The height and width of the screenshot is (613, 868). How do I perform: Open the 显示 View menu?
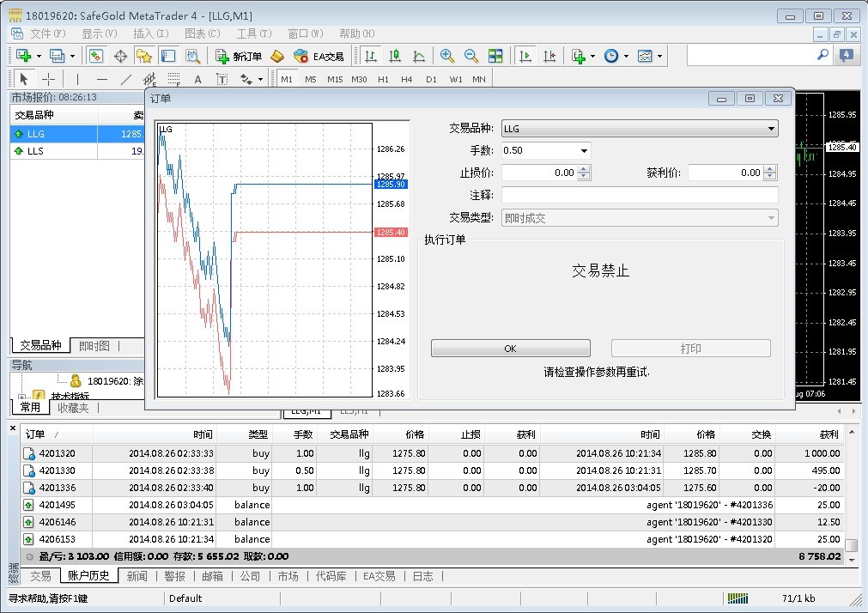point(100,33)
